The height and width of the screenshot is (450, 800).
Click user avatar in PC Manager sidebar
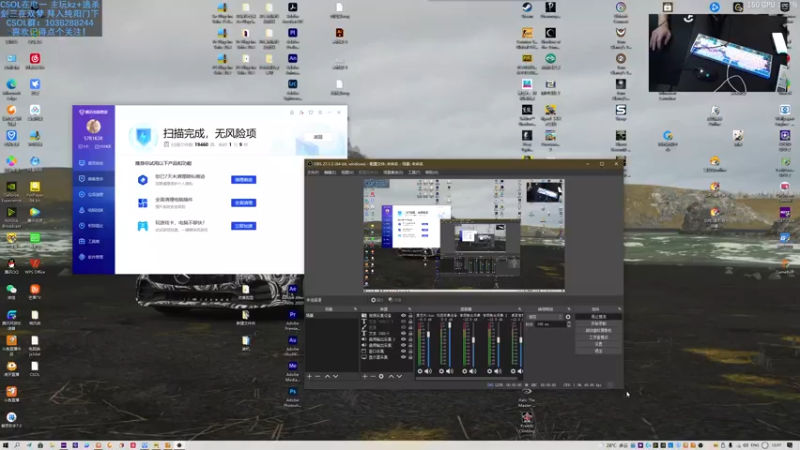point(93,126)
